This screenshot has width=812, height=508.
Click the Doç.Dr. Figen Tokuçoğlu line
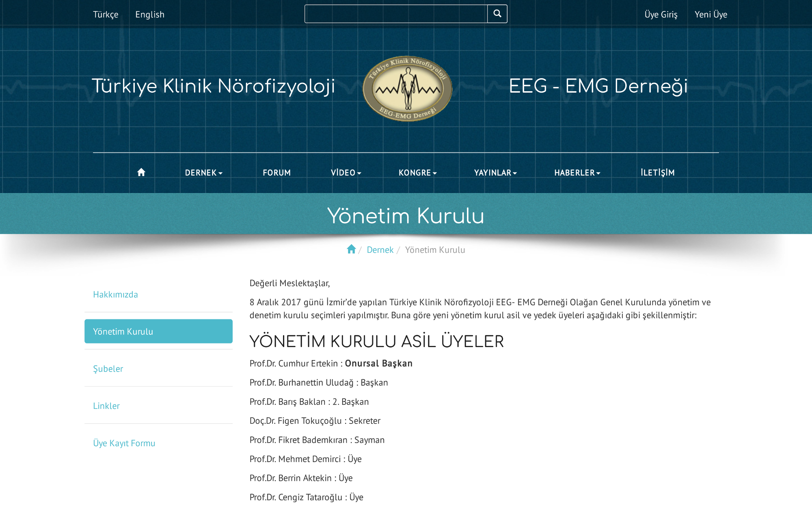(x=315, y=421)
